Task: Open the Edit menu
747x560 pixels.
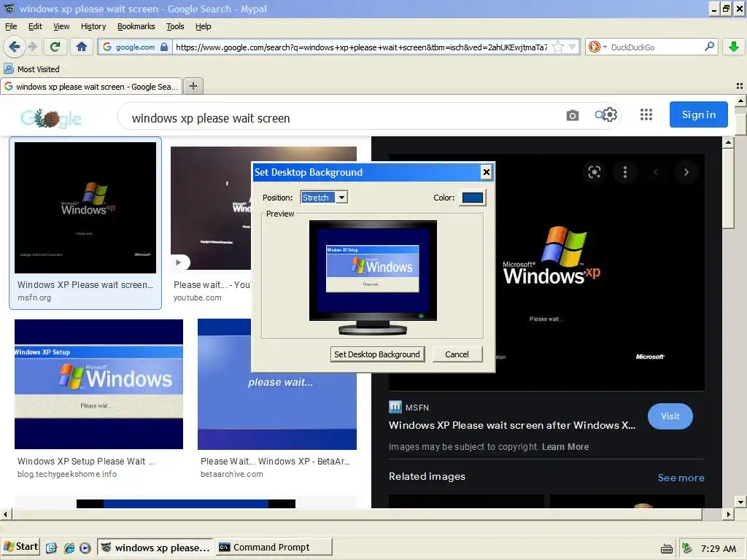Action: (x=35, y=26)
